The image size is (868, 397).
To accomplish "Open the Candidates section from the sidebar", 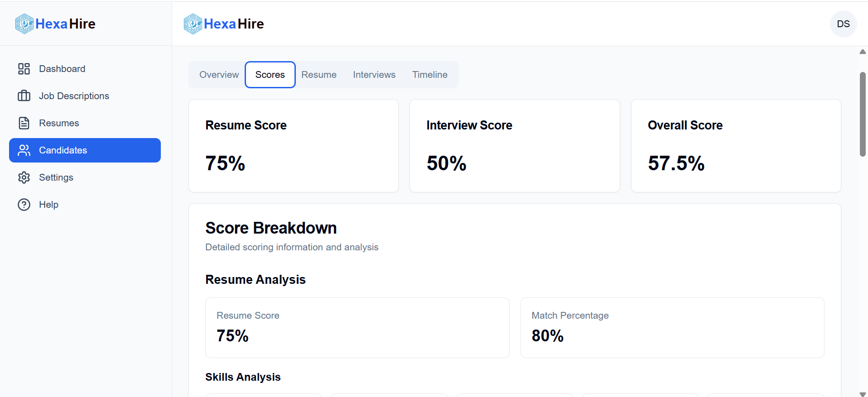I will [63, 150].
